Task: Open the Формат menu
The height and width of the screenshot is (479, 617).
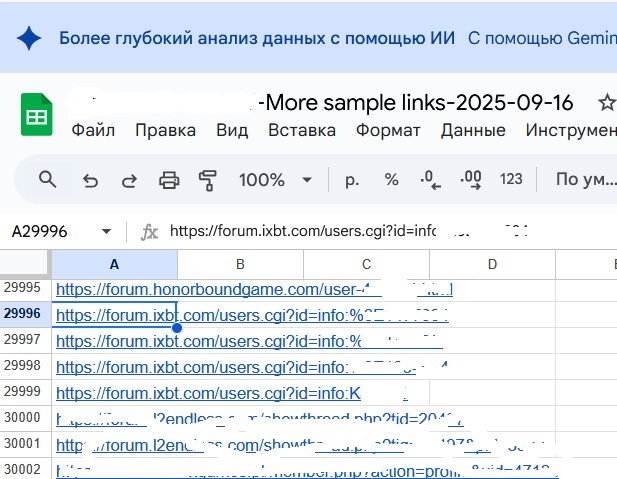Action: click(x=388, y=130)
